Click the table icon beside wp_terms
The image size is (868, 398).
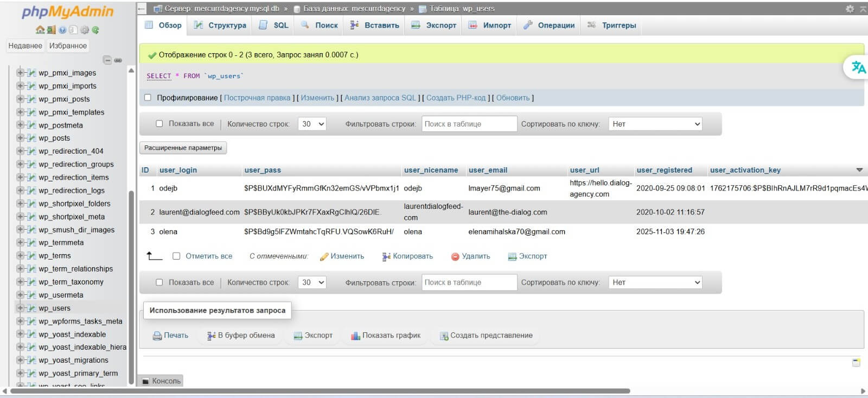pyautogui.click(x=31, y=256)
